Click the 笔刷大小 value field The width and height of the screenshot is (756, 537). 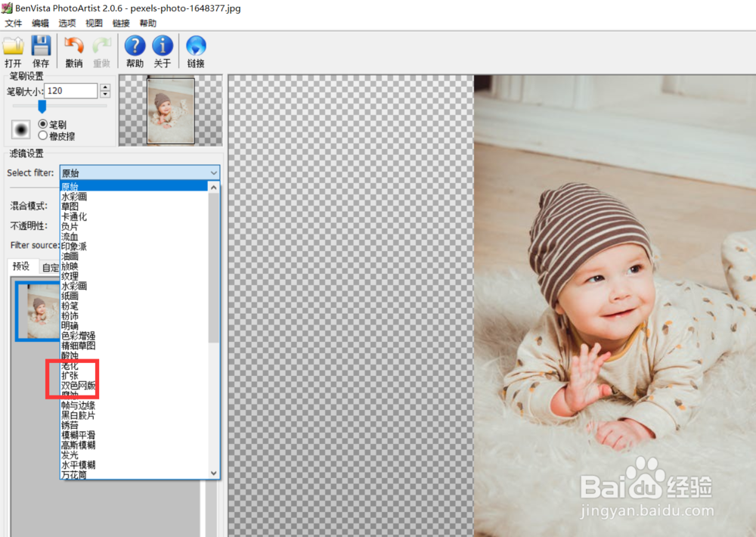click(x=71, y=91)
